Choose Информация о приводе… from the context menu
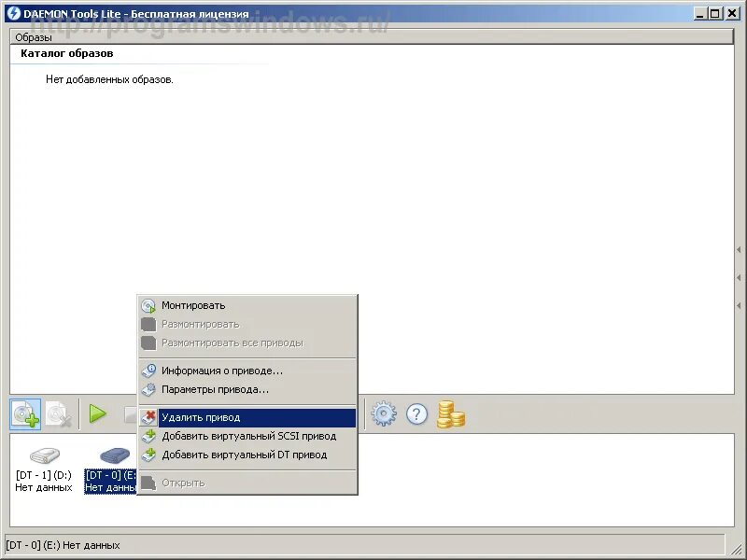747x560 pixels. pos(247,371)
